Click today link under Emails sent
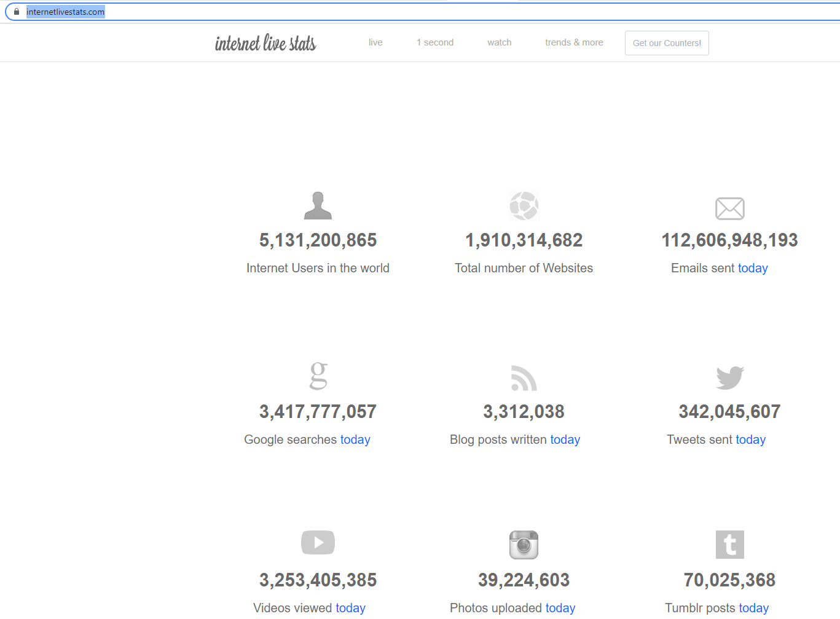The image size is (840, 619). pos(753,268)
